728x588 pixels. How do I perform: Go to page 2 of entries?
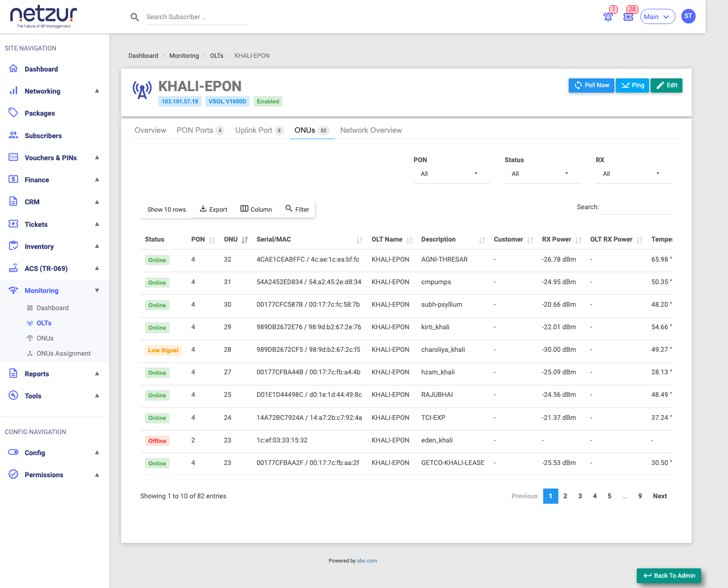coord(565,496)
